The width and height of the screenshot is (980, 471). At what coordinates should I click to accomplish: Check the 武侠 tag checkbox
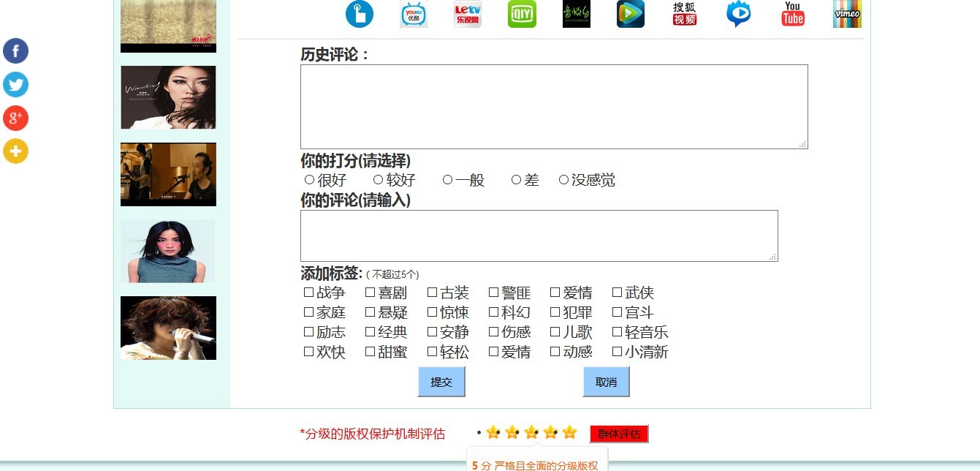point(617,293)
